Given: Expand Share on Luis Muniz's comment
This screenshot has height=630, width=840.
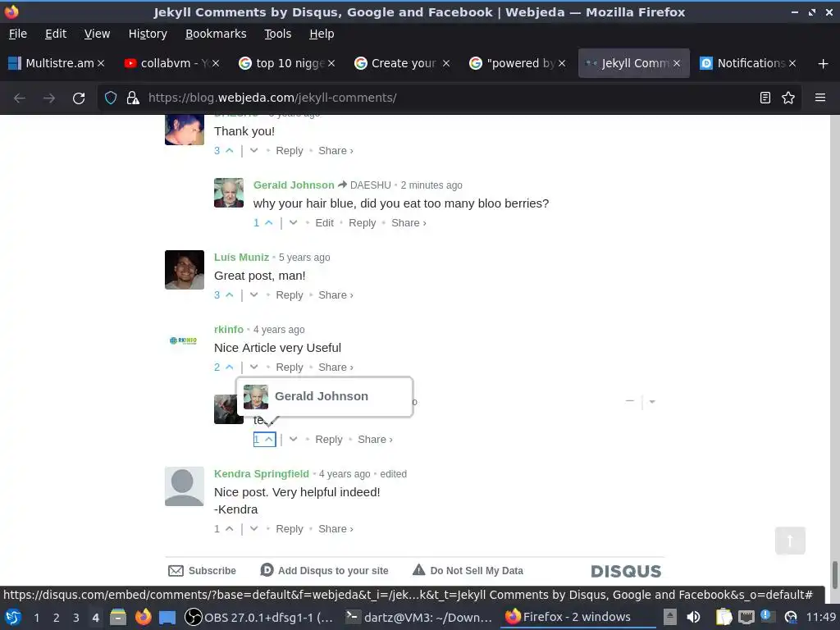Looking at the screenshot, I should click(x=336, y=295).
